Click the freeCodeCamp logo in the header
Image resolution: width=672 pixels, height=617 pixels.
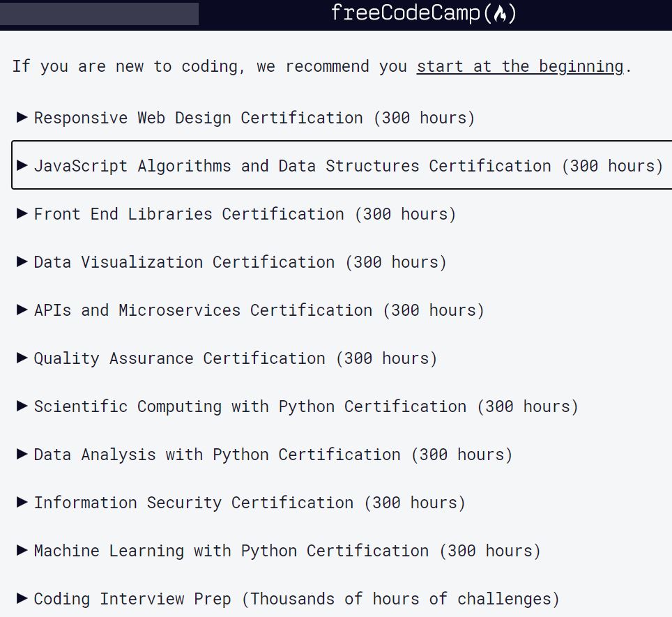424,13
